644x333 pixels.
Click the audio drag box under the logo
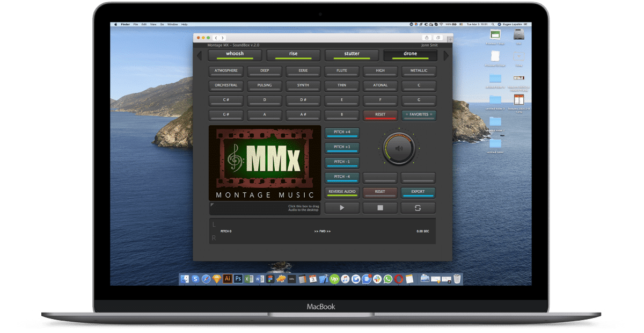click(265, 208)
